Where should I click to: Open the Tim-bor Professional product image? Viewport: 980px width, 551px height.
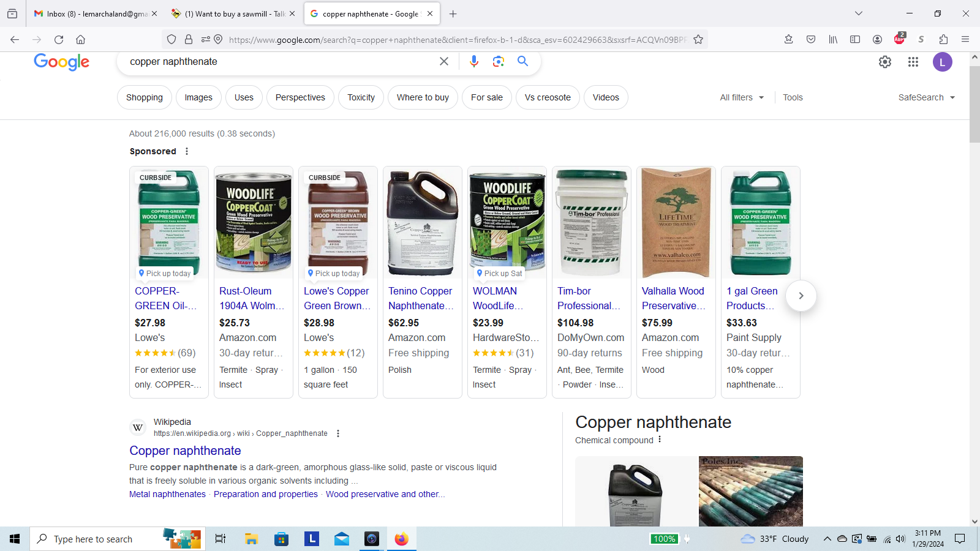[592, 223]
